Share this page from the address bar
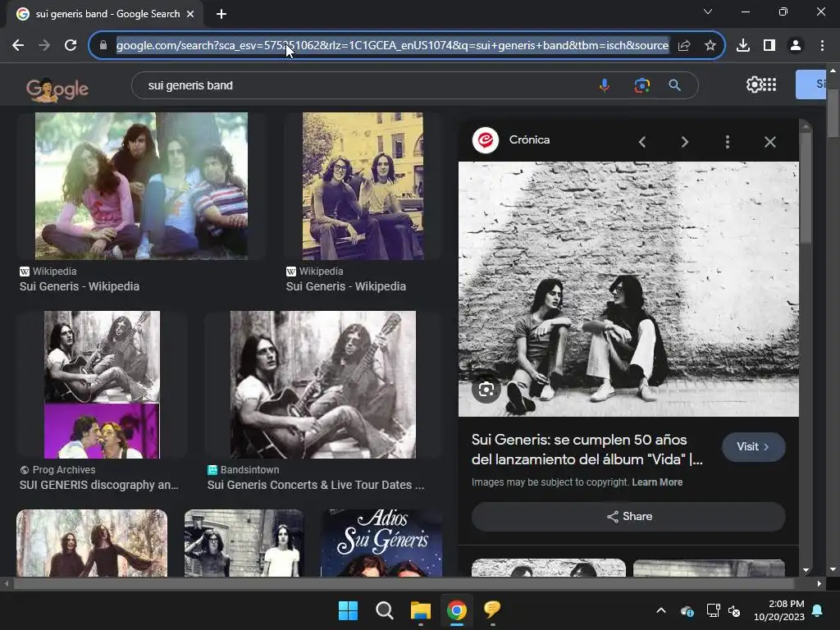This screenshot has width=840, height=630. point(683,46)
